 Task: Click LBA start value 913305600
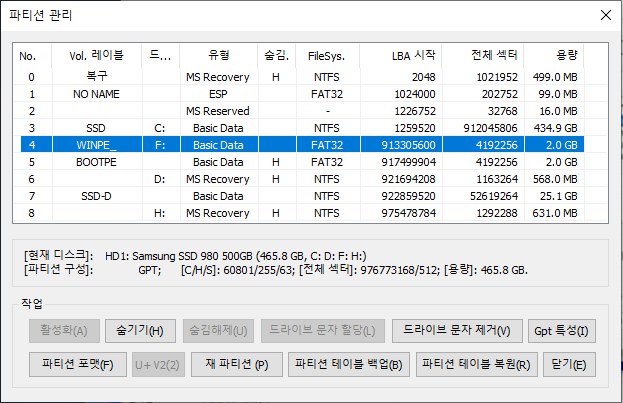(x=408, y=145)
